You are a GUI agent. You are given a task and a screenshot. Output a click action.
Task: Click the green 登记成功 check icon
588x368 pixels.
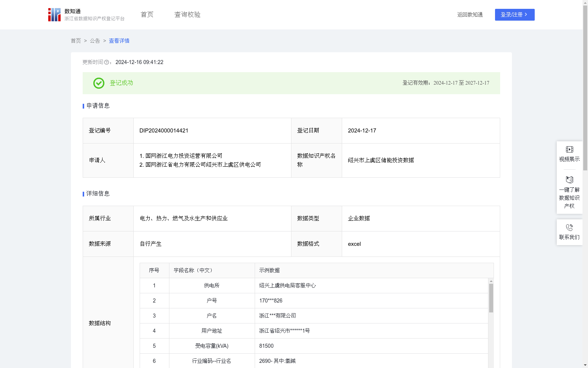(x=98, y=83)
